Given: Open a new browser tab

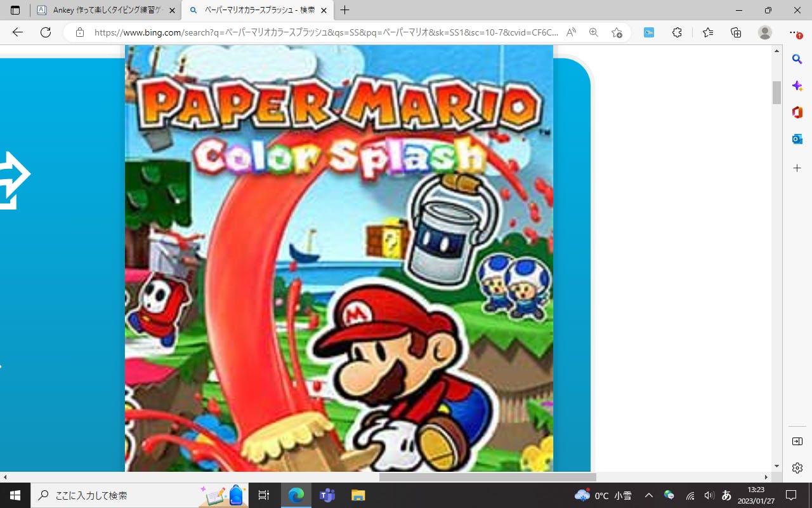Looking at the screenshot, I should pos(345,10).
